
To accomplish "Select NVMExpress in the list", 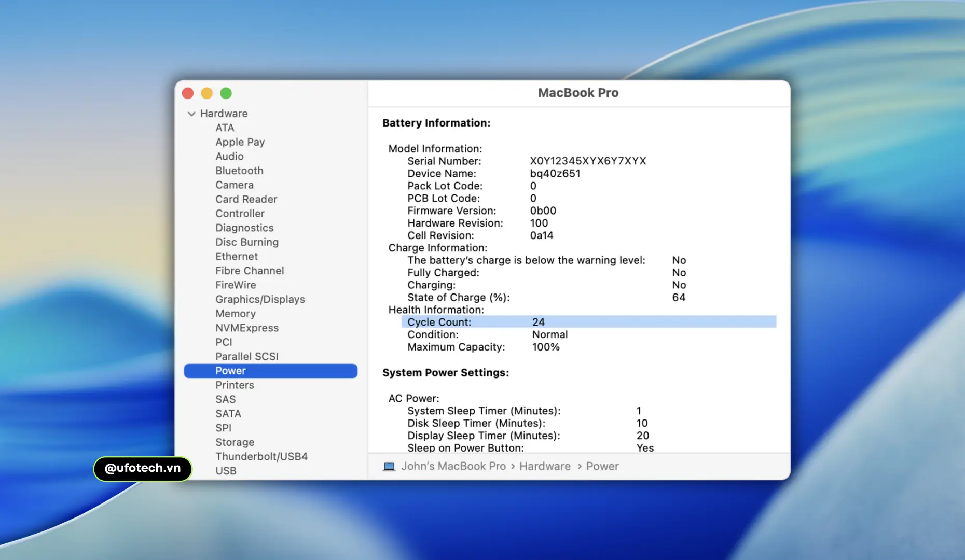I will tap(247, 328).
